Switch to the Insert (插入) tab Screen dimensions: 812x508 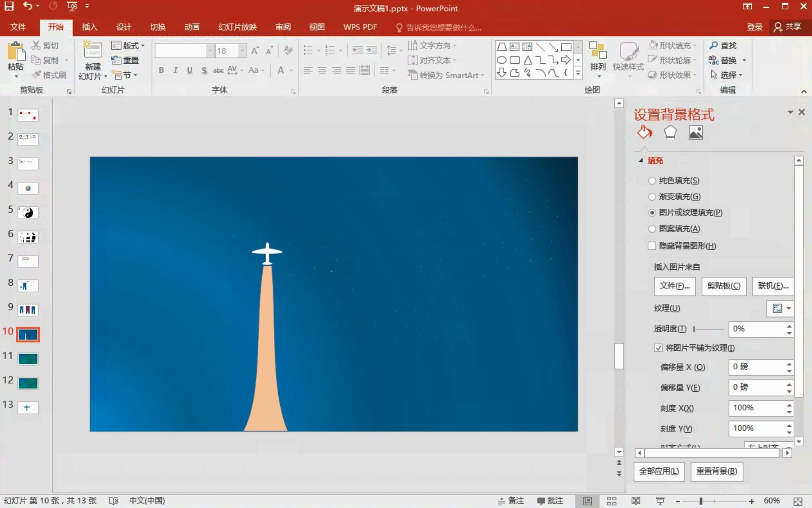(x=89, y=27)
